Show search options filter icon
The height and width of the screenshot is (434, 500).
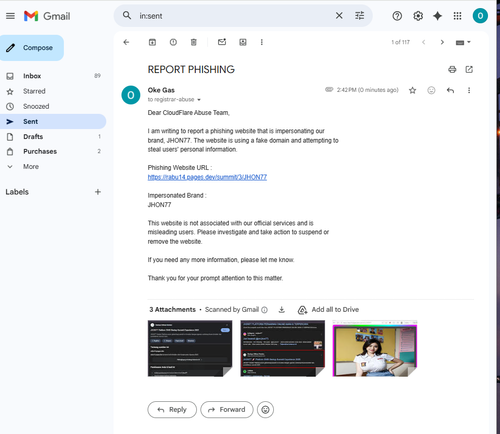pyautogui.click(x=359, y=16)
